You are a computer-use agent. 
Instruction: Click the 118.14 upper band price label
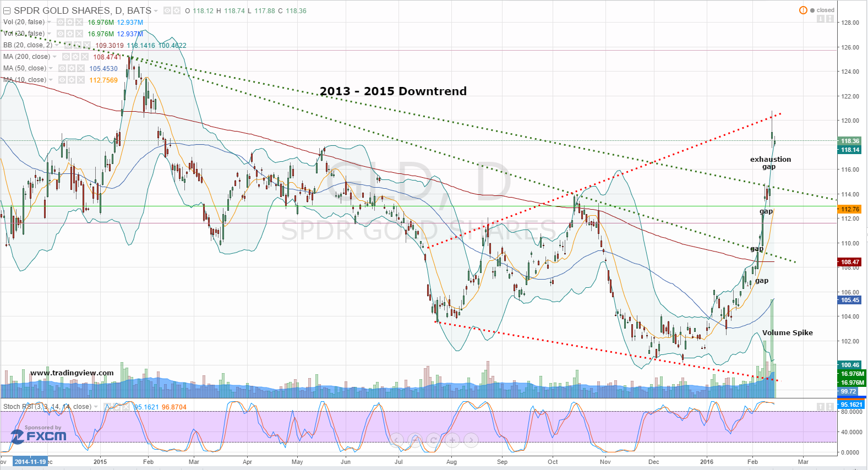pyautogui.click(x=850, y=150)
